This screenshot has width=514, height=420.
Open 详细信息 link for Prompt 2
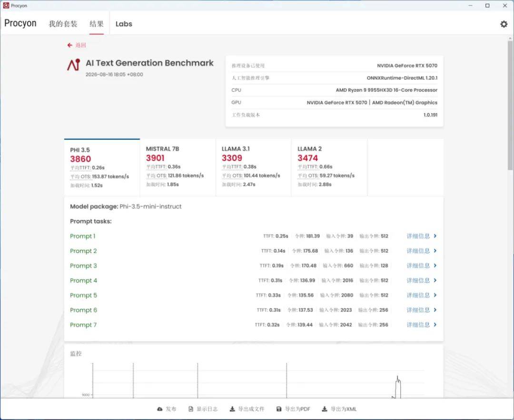point(418,251)
